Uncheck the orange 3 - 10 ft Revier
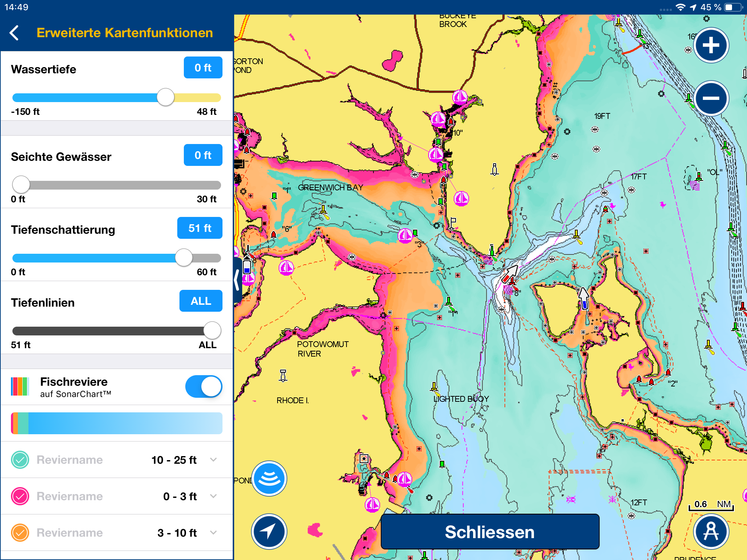Screen dimensions: 747x560 coord(20,533)
